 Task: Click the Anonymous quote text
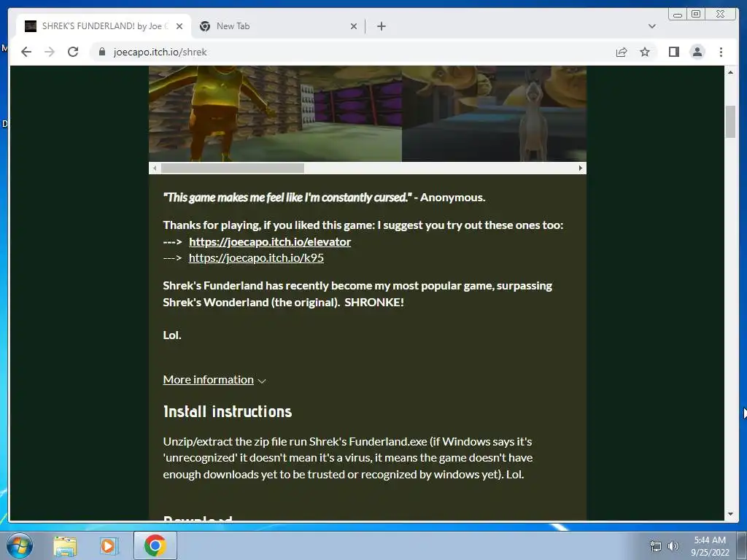(324, 197)
